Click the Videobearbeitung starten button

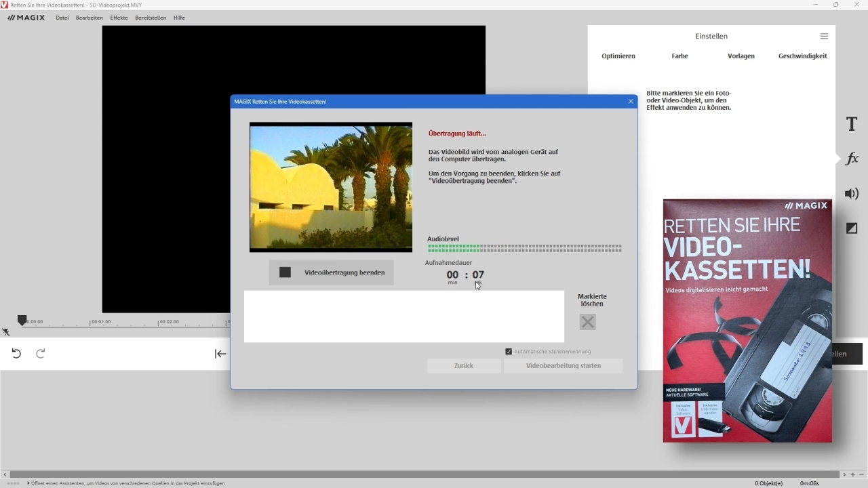pyautogui.click(x=564, y=366)
